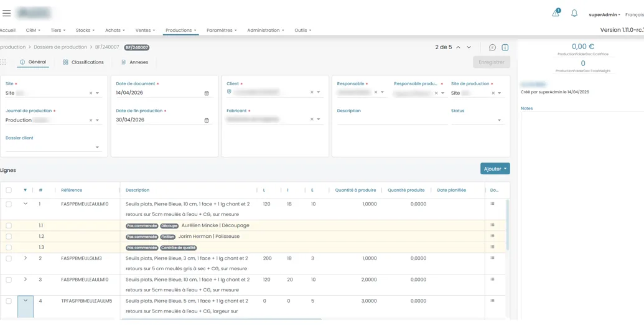644x325 pixels.
Task: Tick checkbox for line 3
Action: coord(9,280)
